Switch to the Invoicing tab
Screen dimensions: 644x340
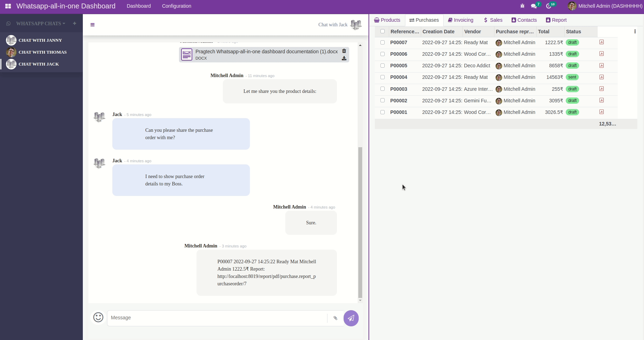click(460, 20)
